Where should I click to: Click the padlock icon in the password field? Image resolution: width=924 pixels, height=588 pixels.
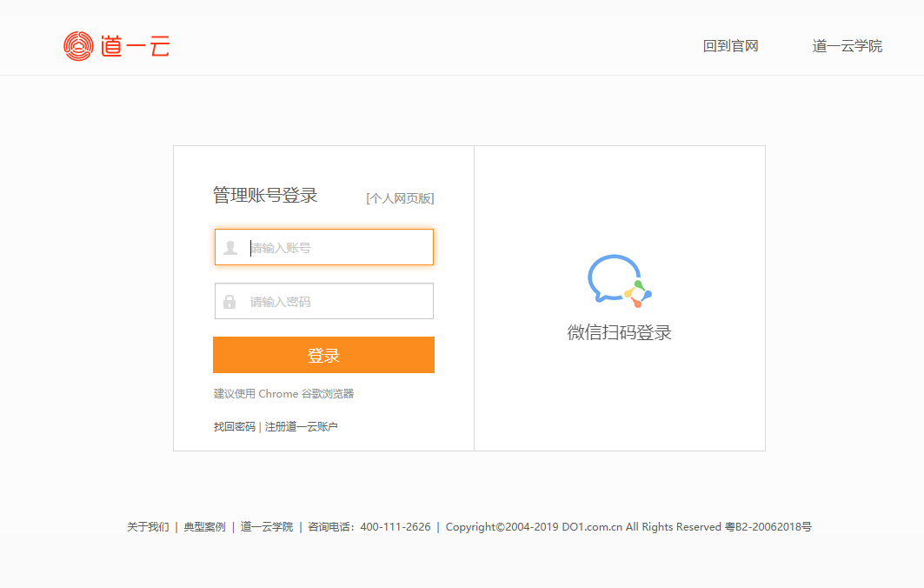click(229, 301)
